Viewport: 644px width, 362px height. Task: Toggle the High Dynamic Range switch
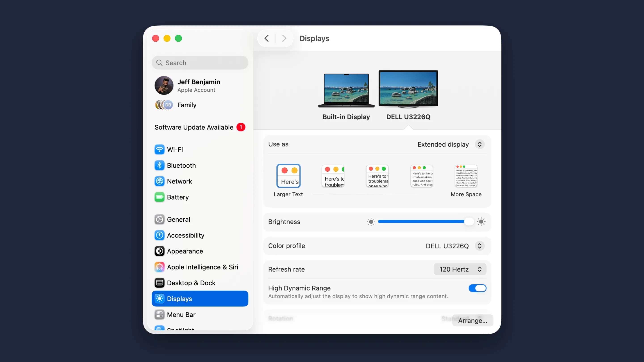tap(477, 288)
